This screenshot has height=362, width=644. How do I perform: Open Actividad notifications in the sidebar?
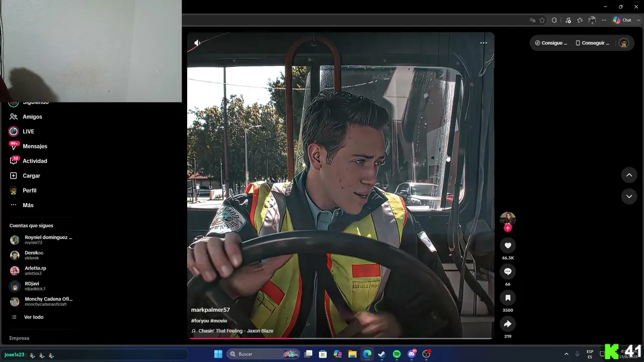click(28, 161)
